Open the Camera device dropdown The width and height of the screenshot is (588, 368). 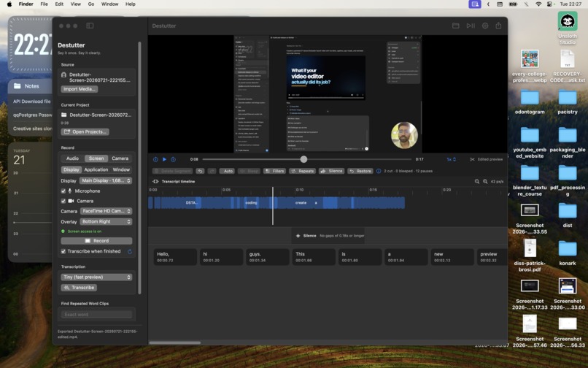[106, 212]
